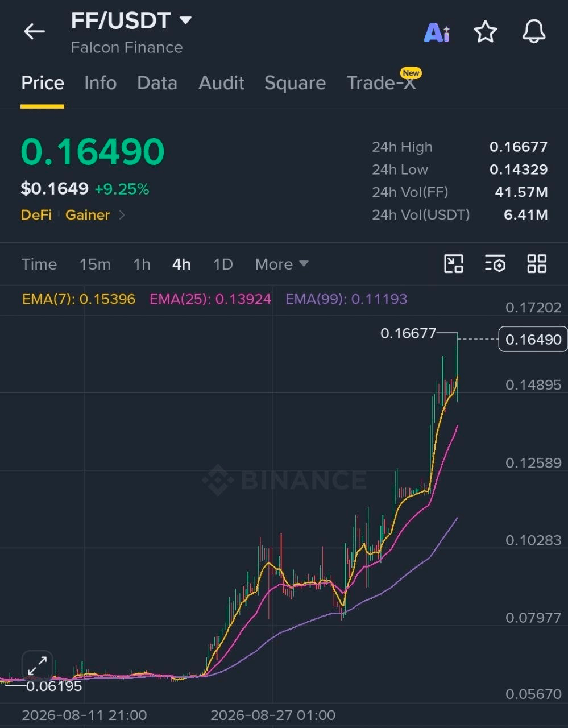Open the AI assistant icon
The height and width of the screenshot is (728, 568).
[x=437, y=32]
